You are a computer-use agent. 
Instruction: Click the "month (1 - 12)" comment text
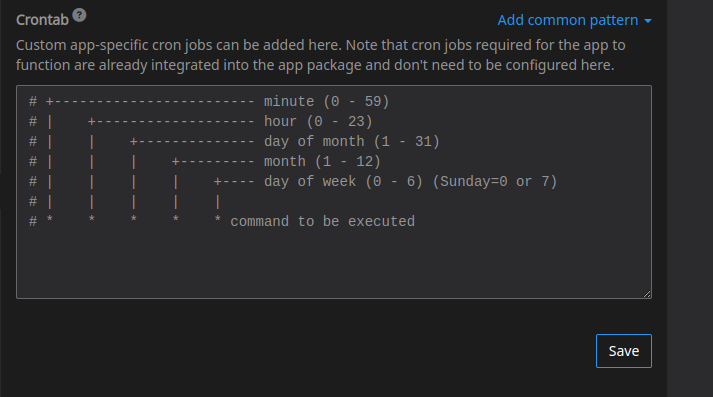click(x=322, y=161)
